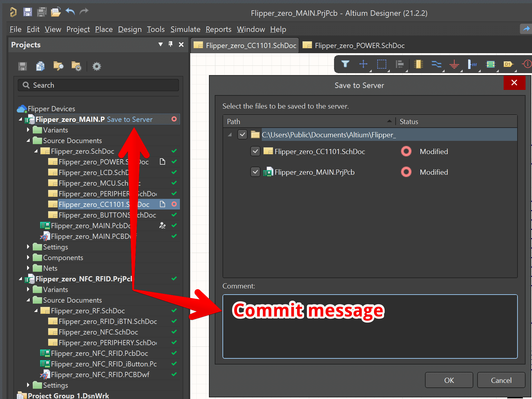This screenshot has height=399, width=532.
Task: Sort by the Status column header
Action: click(456, 122)
